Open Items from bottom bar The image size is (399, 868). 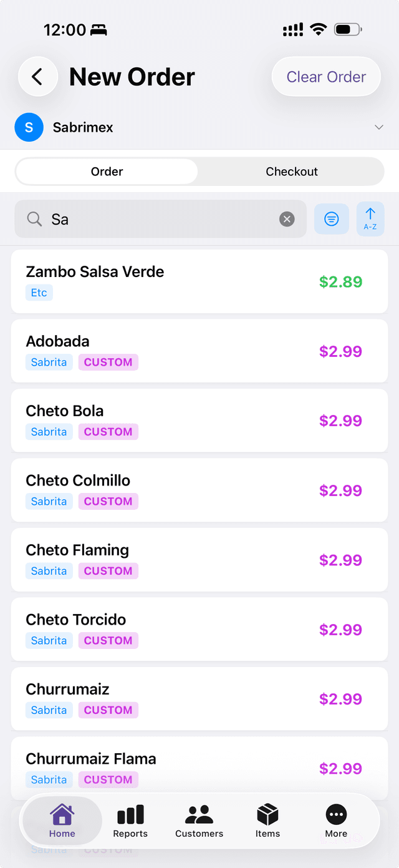tap(267, 821)
